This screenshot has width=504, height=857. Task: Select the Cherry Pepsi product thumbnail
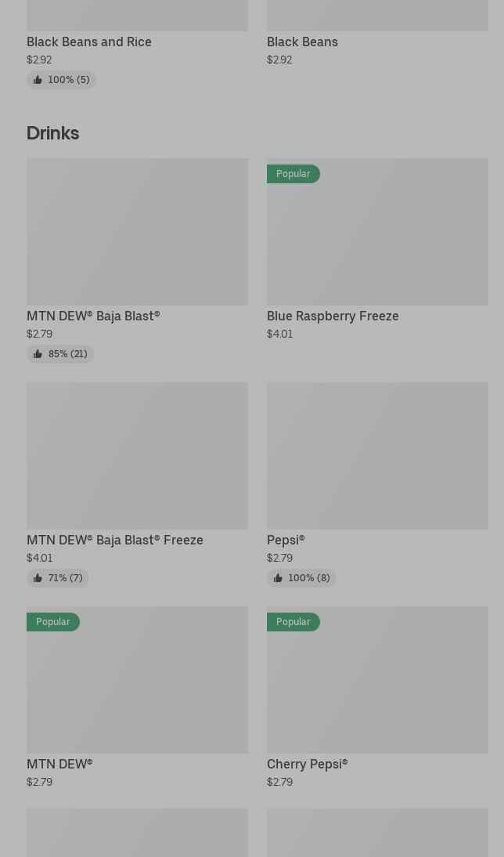pos(377,680)
